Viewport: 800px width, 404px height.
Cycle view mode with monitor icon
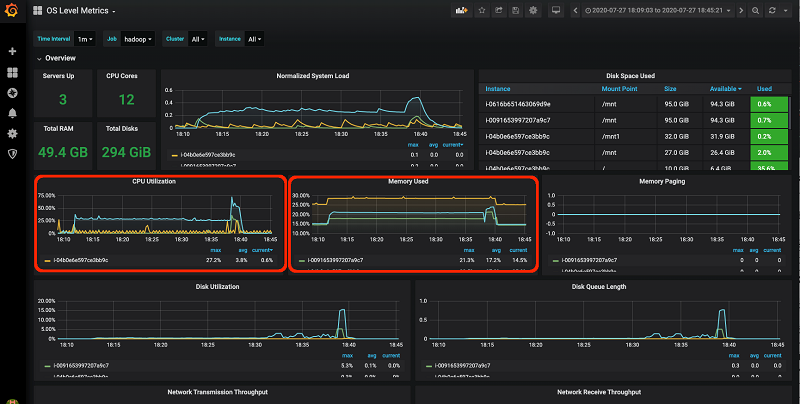[x=556, y=10]
